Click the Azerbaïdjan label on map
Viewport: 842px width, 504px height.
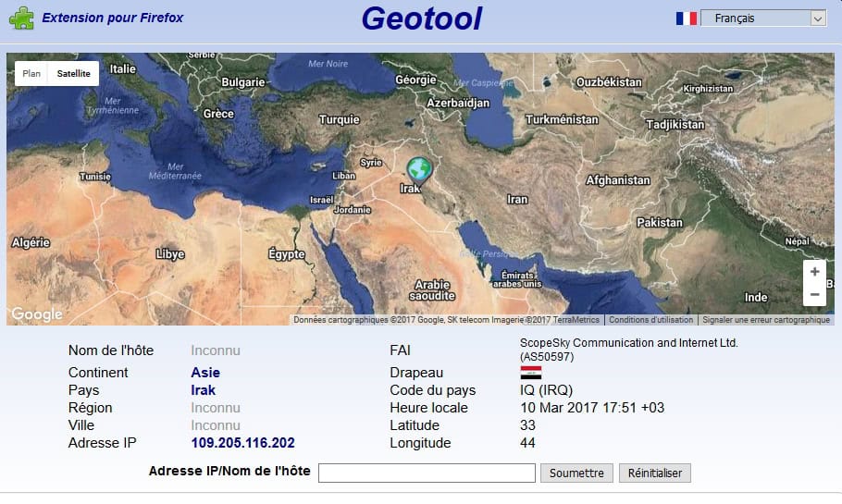pos(458,103)
